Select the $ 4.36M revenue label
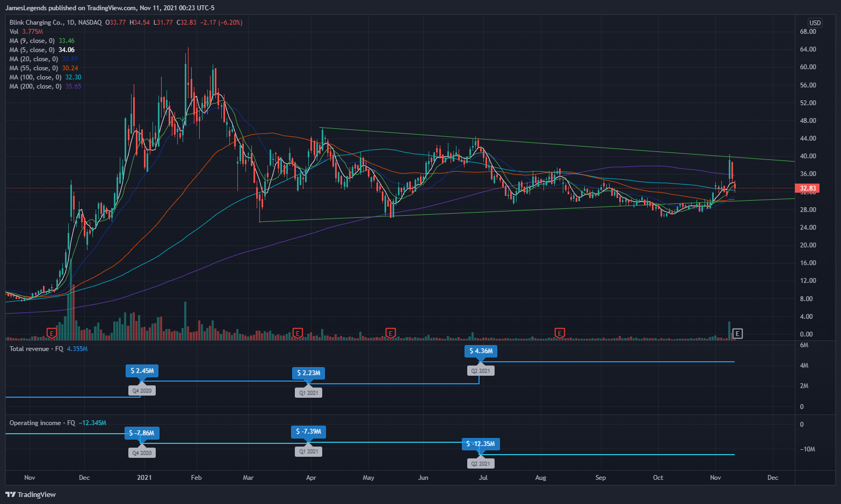The image size is (841, 504). click(x=481, y=351)
